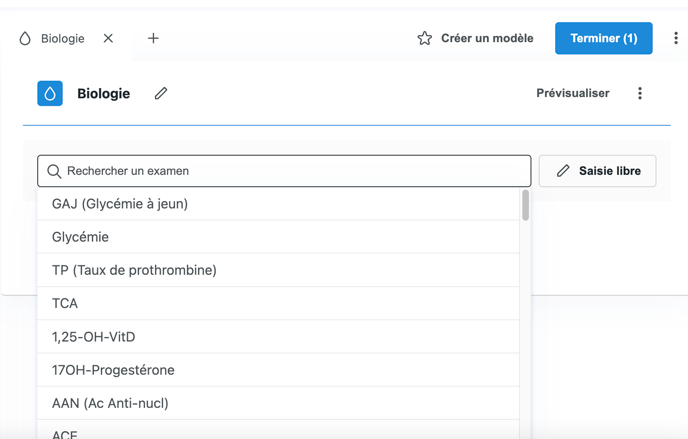Image resolution: width=688 pixels, height=439 pixels.
Task: Click the Prévisualiser link
Action: 572,93
